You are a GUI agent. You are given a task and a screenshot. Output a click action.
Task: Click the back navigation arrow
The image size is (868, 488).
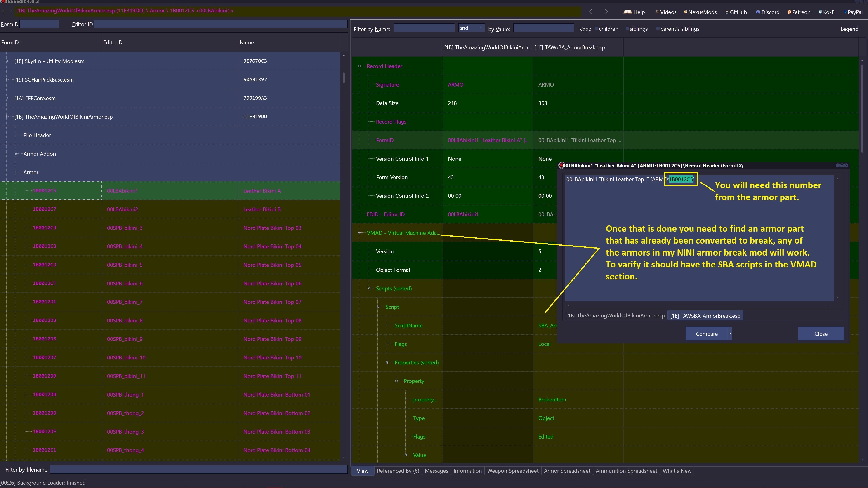point(591,12)
